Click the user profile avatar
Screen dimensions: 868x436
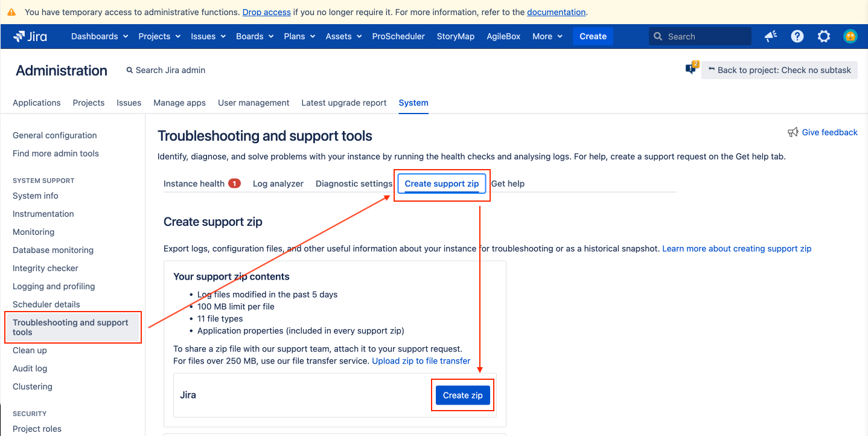tap(850, 36)
